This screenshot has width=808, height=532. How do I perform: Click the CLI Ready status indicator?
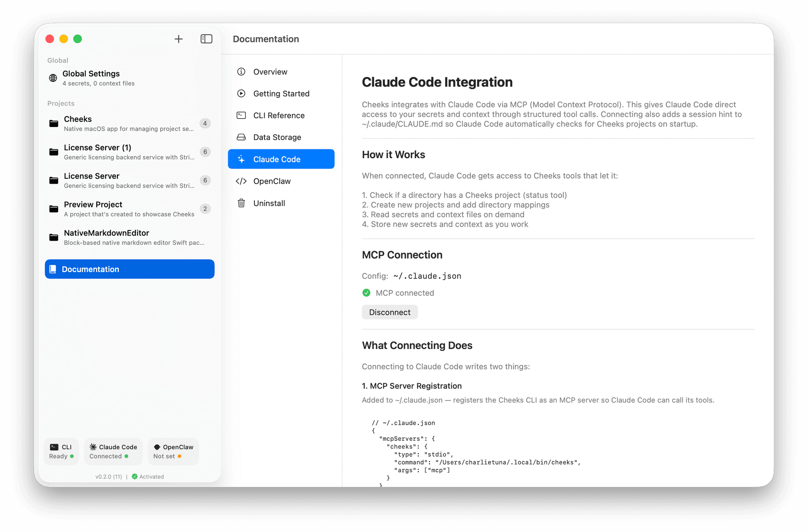(x=61, y=451)
